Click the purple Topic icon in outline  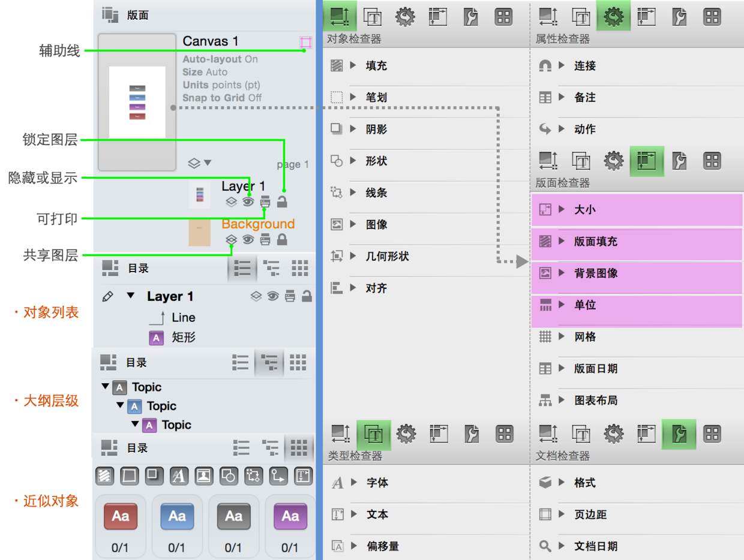point(149,425)
